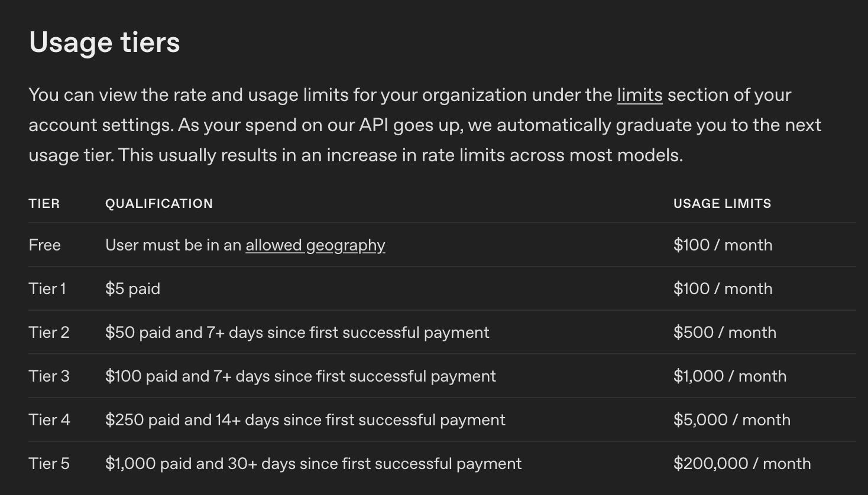Click the USAGE LIMITS column header
Viewport: 868px width, 495px height.
click(x=722, y=204)
